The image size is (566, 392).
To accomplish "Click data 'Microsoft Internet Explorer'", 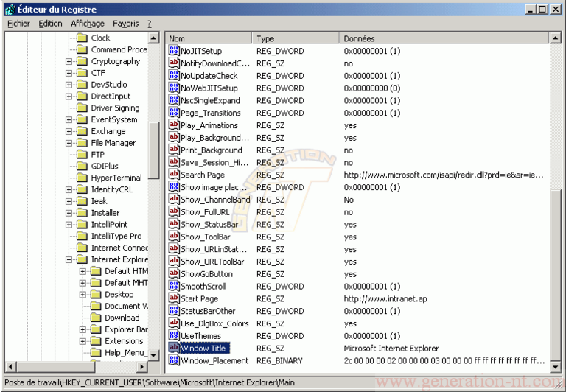I will pos(391,348).
